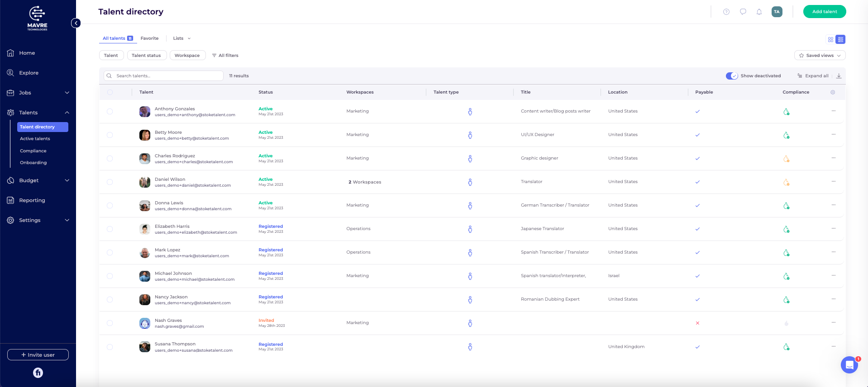Open the Workspace filter dropdown
This screenshot has height=387, width=868.
pyautogui.click(x=187, y=56)
